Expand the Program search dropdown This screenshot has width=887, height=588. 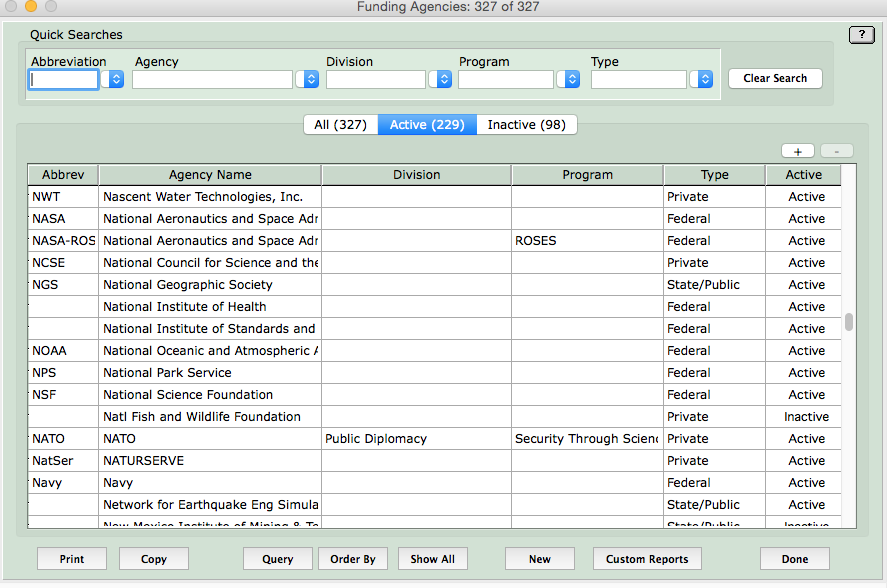click(x=568, y=79)
